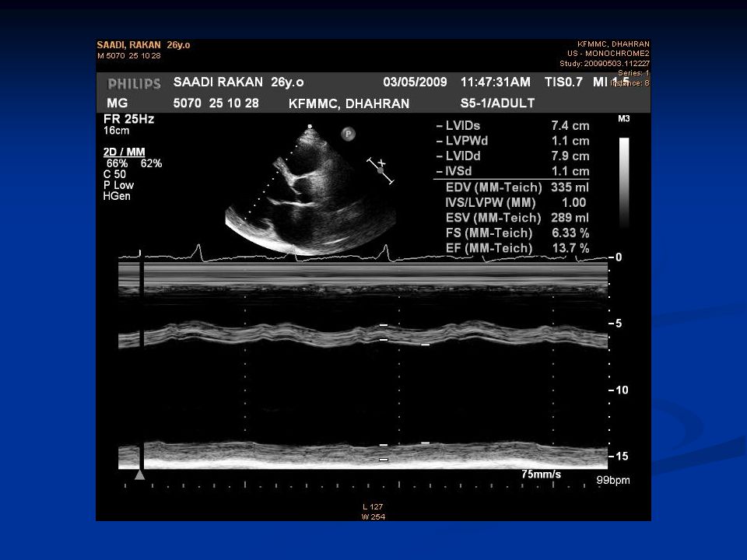Screen dimensions: 747x560
Task: Click the 03/05/2009 exam date
Action: pyautogui.click(x=415, y=82)
